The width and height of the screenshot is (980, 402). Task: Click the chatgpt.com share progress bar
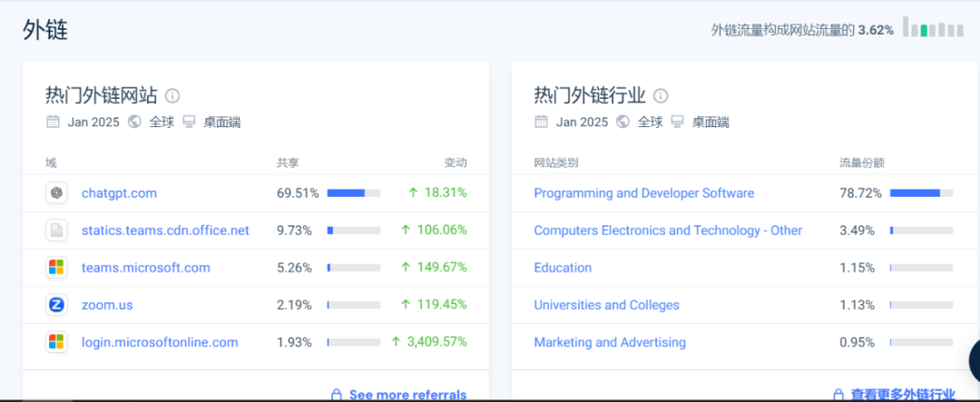[x=354, y=192]
